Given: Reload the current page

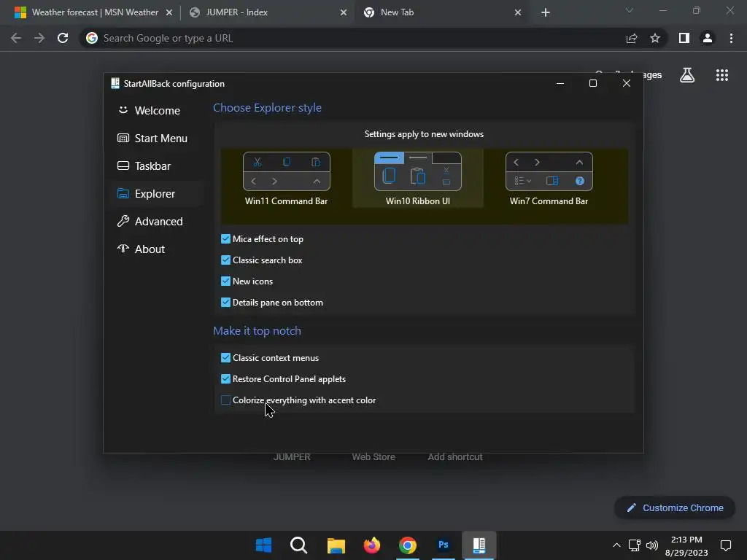Looking at the screenshot, I should point(63,38).
